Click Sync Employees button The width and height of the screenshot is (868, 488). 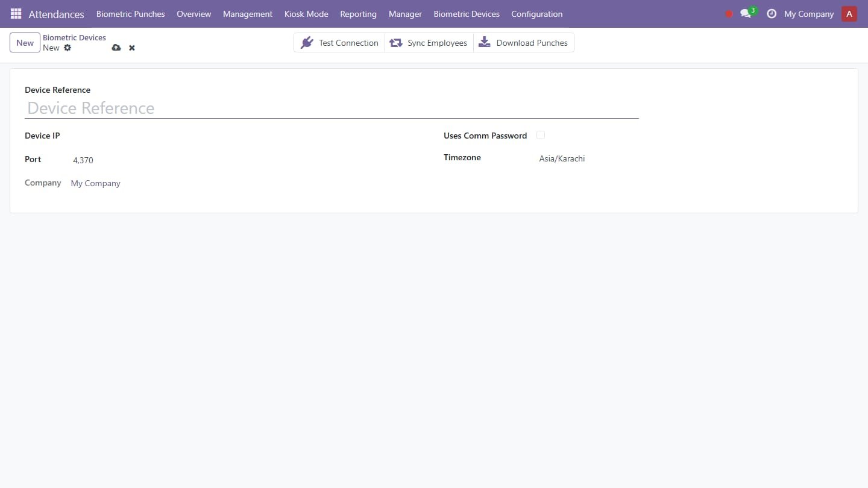[x=429, y=43]
